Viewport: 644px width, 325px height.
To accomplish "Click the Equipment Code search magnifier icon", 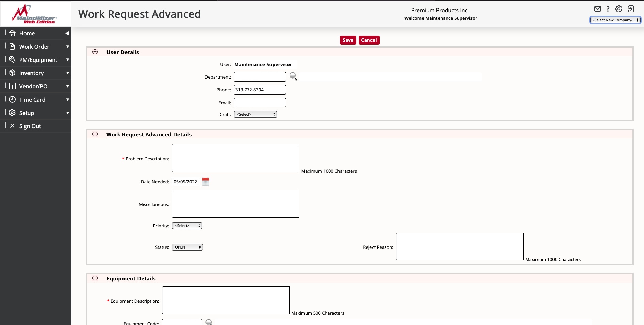I will point(209,322).
